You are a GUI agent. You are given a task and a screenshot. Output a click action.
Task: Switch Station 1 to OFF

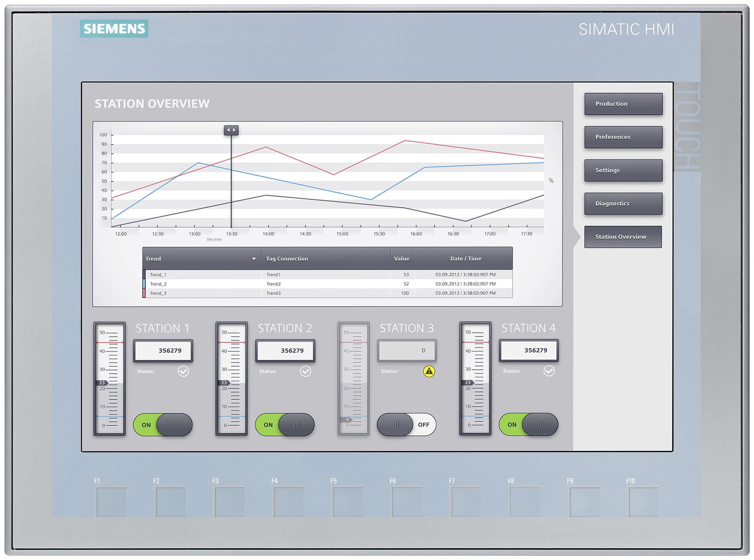[x=162, y=425]
